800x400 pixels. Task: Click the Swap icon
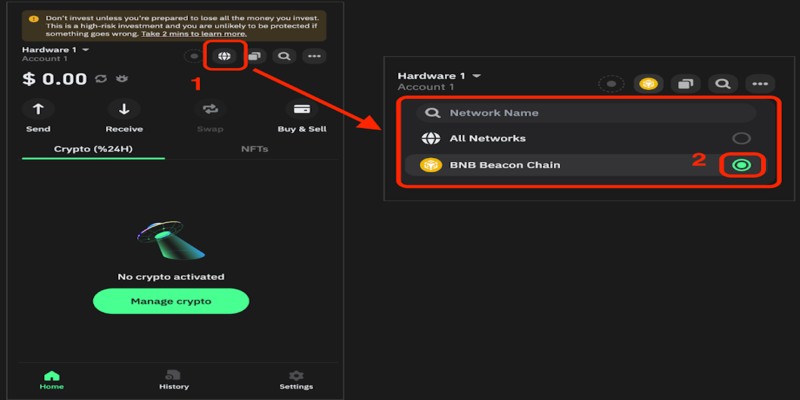tap(210, 109)
